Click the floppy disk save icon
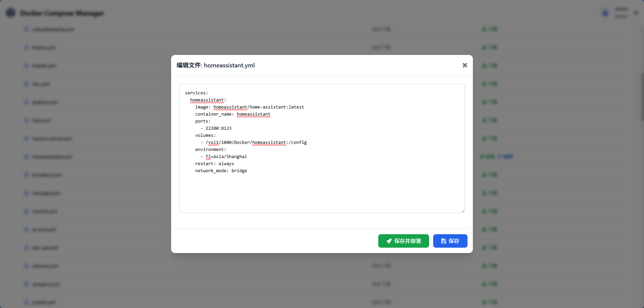The width and height of the screenshot is (644, 308). pos(444,241)
